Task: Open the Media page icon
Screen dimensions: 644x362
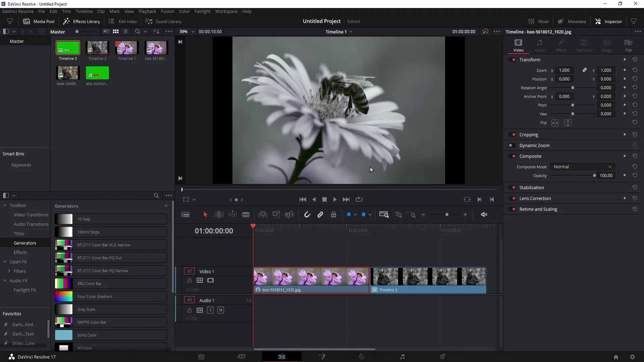Action: pos(201,357)
